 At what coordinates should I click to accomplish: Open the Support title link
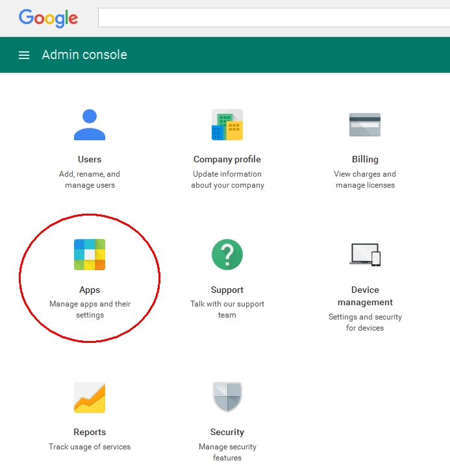(227, 290)
